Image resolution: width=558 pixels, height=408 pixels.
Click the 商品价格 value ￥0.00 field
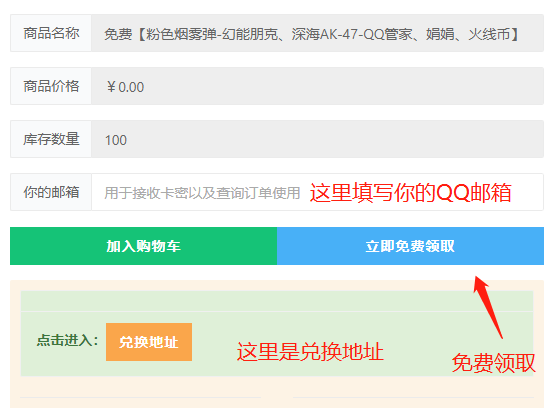[317, 86]
